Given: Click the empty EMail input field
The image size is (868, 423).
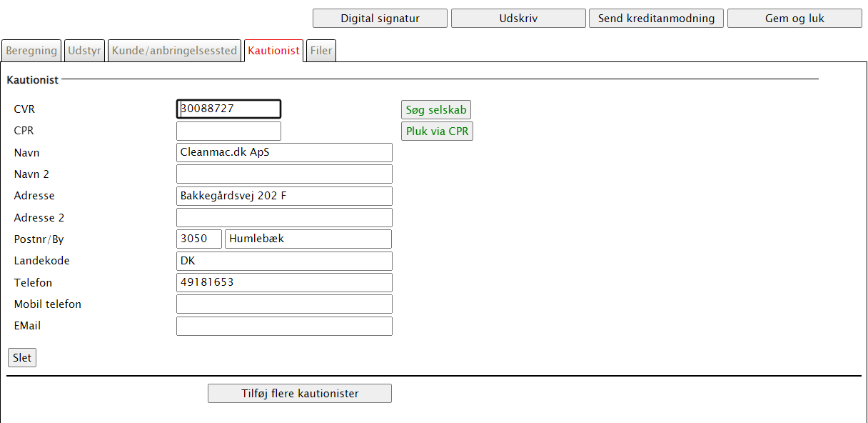Looking at the screenshot, I should tap(284, 326).
